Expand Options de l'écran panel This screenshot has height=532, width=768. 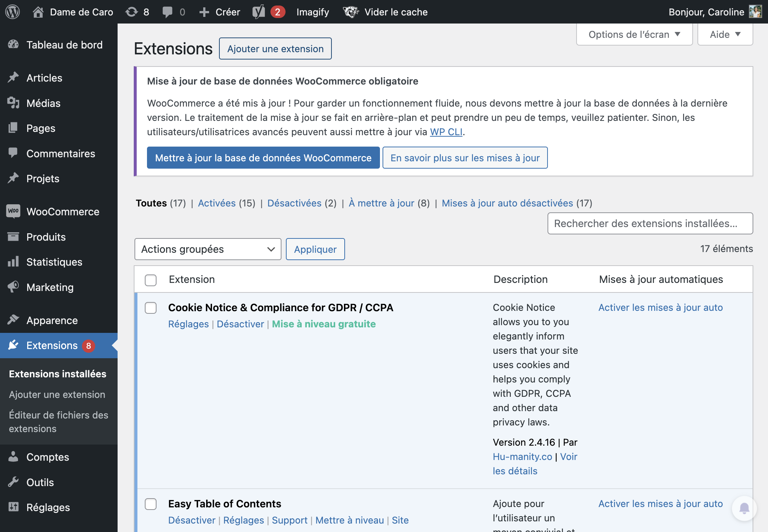pyautogui.click(x=635, y=35)
